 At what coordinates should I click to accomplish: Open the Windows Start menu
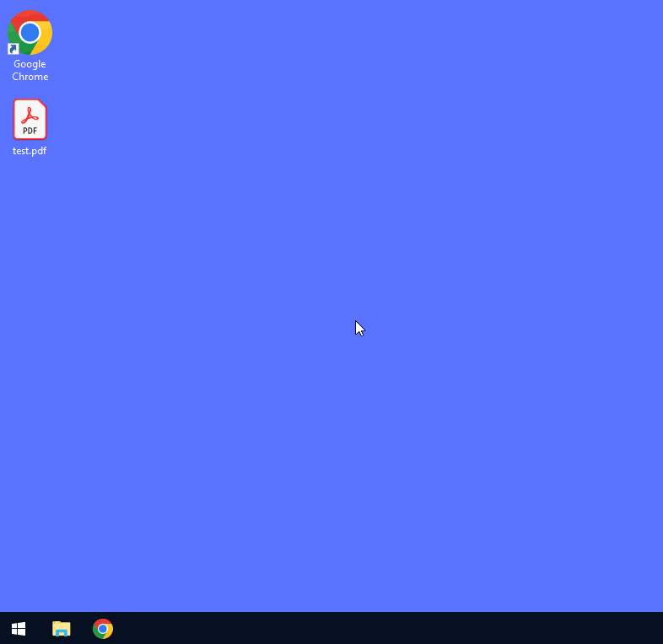[19, 629]
